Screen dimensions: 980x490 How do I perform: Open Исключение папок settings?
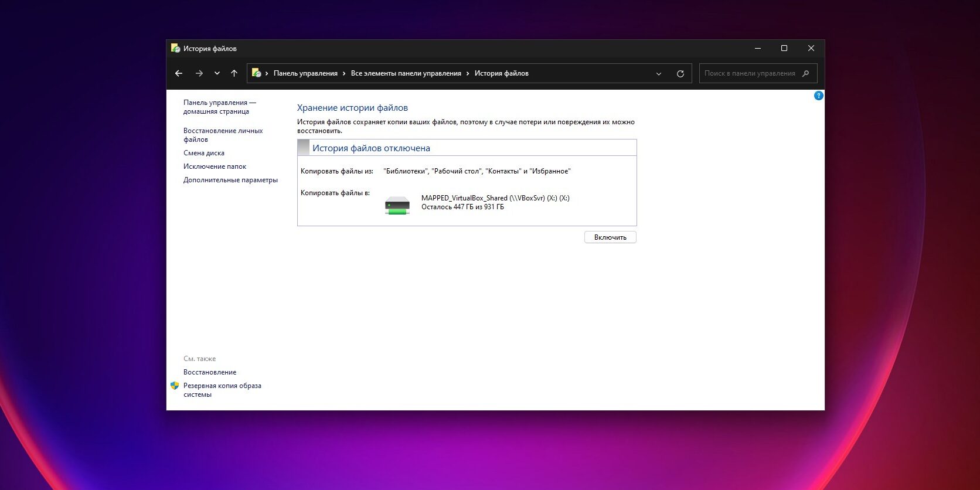tap(215, 166)
